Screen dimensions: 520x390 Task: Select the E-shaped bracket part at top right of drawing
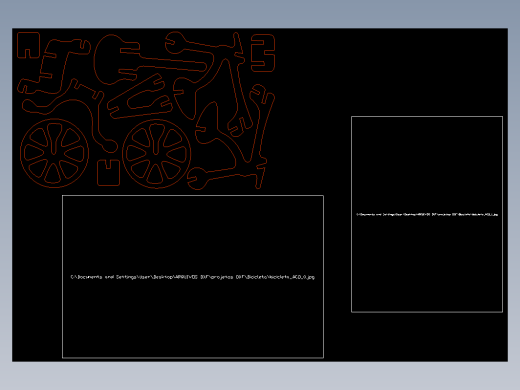[263, 53]
